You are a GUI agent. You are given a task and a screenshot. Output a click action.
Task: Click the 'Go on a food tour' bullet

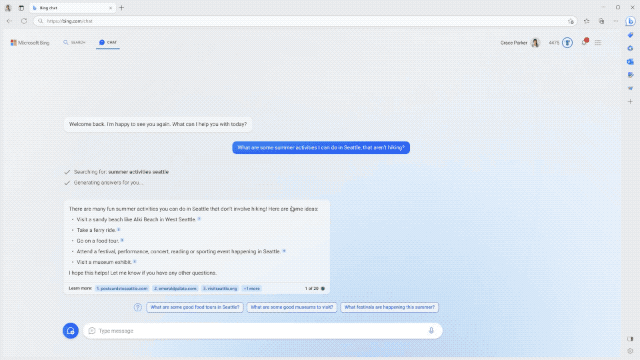[98, 241]
